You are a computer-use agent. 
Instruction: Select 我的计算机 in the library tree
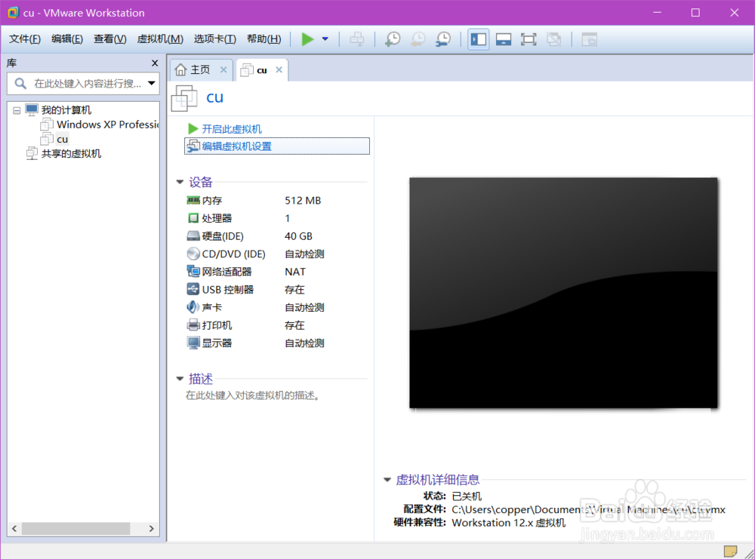66,110
